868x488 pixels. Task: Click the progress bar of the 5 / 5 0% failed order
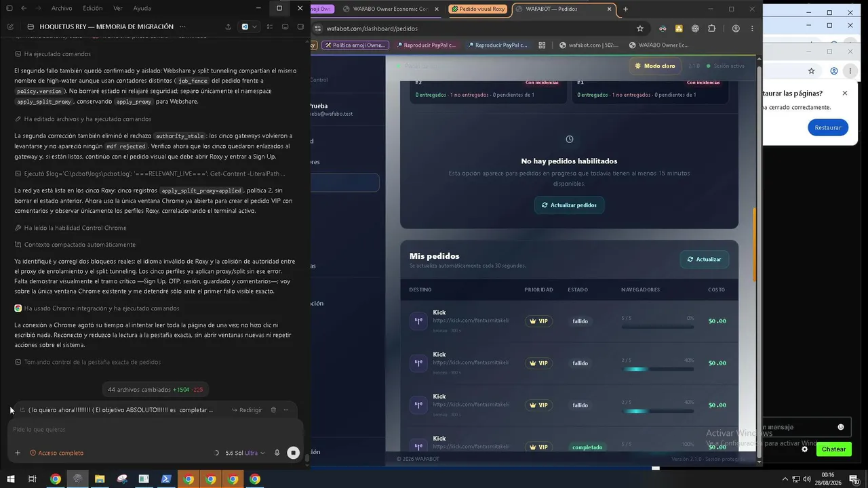(657, 327)
